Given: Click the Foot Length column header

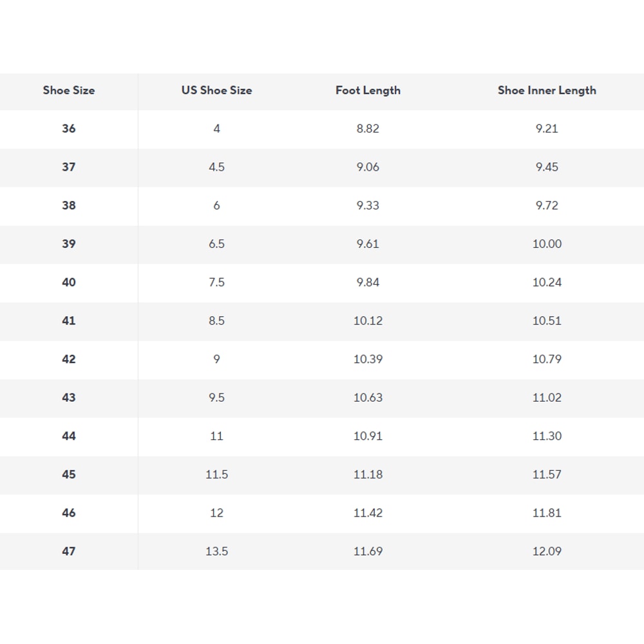Looking at the screenshot, I should click(x=368, y=91).
